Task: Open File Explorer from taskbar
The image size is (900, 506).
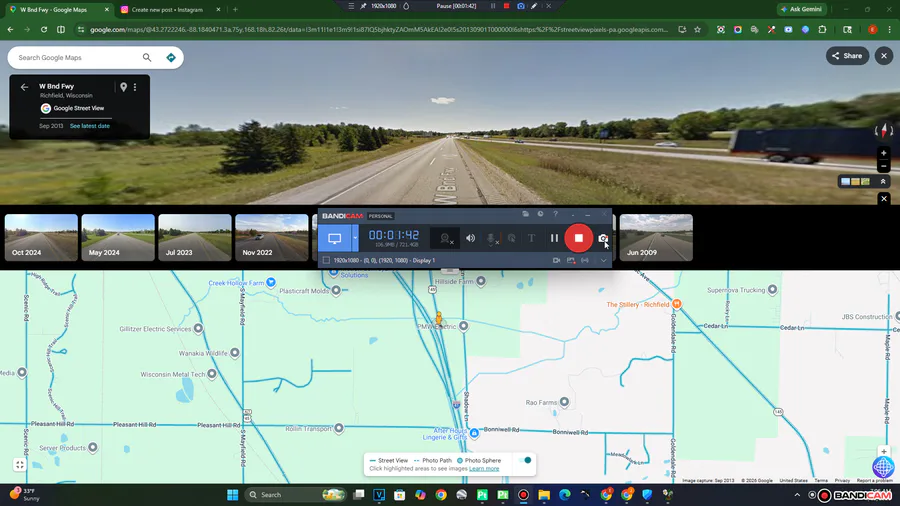Action: (544, 495)
